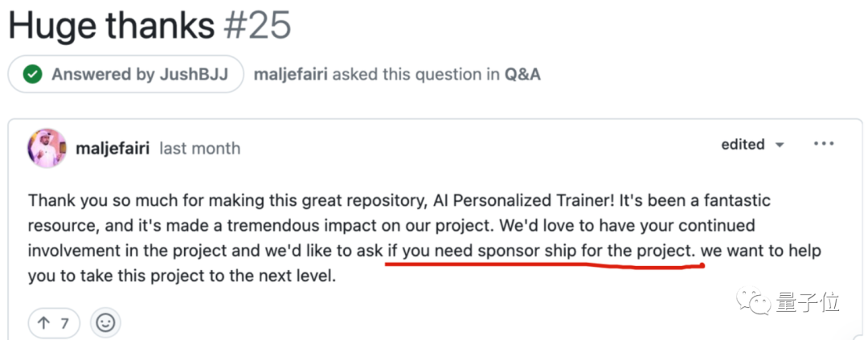This screenshot has height=340, width=868.
Task: Go to the Q&A category link
Action: point(522,75)
